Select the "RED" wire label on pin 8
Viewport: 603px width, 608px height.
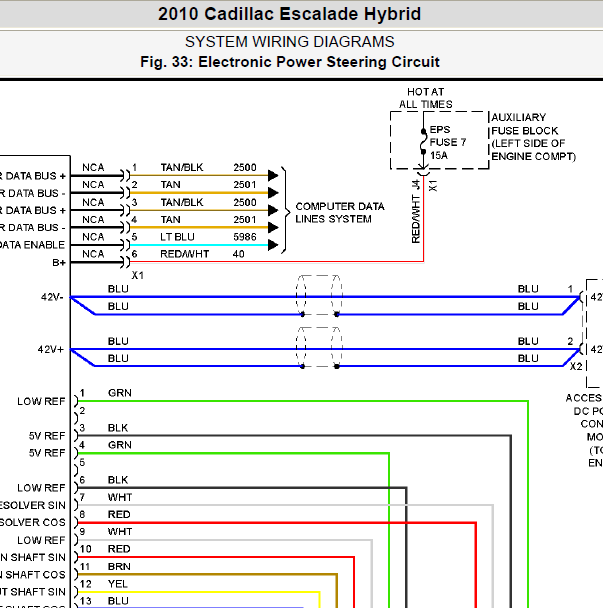[x=119, y=514]
